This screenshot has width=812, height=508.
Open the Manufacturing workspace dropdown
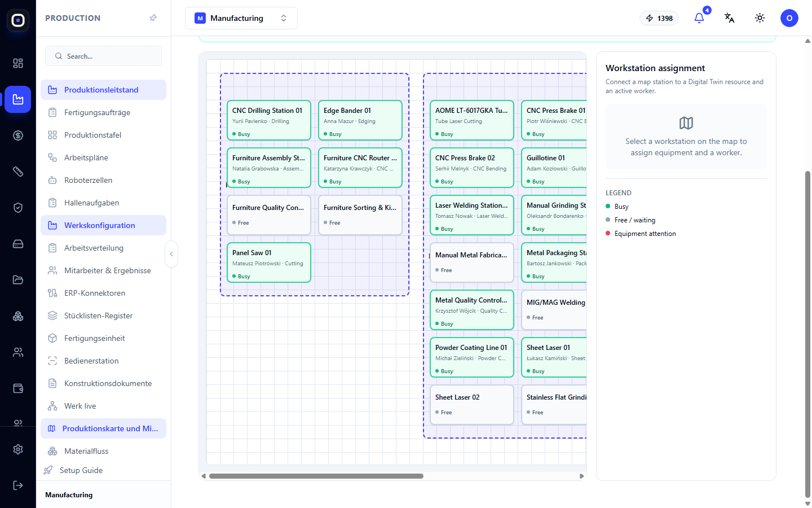click(x=241, y=18)
